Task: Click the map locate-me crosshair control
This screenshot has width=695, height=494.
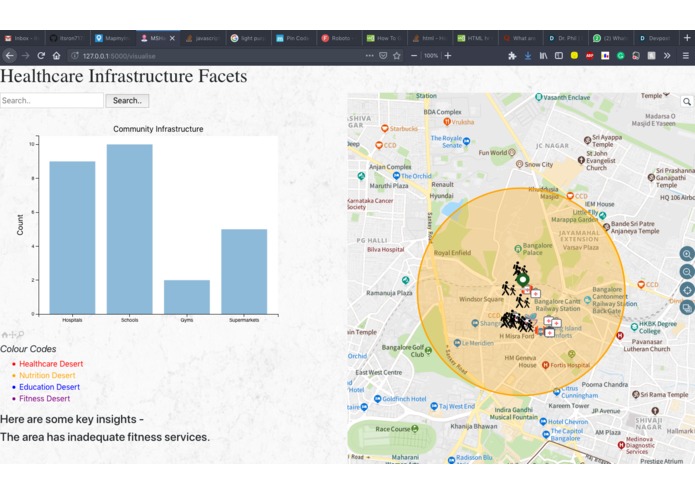Action: coord(687,290)
